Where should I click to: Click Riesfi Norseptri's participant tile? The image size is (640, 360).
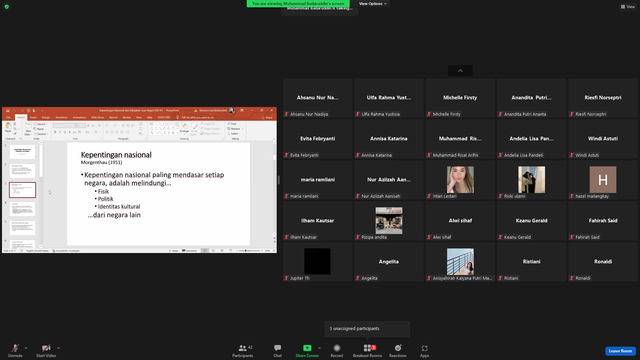[x=603, y=98]
